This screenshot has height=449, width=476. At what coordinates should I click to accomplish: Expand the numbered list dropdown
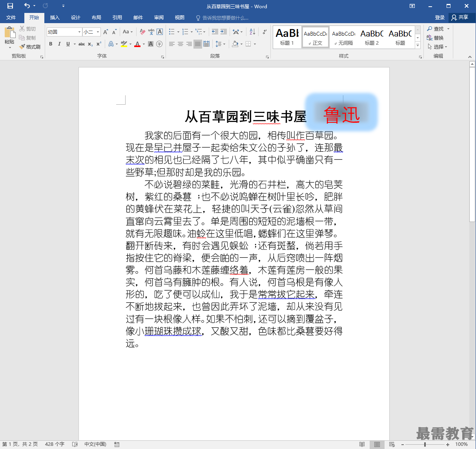pos(192,32)
